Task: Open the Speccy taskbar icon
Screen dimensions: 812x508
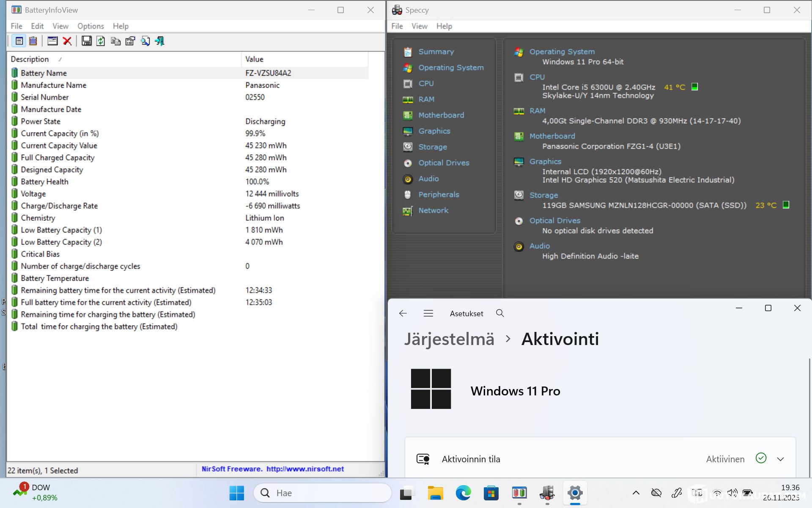Action: tap(547, 493)
